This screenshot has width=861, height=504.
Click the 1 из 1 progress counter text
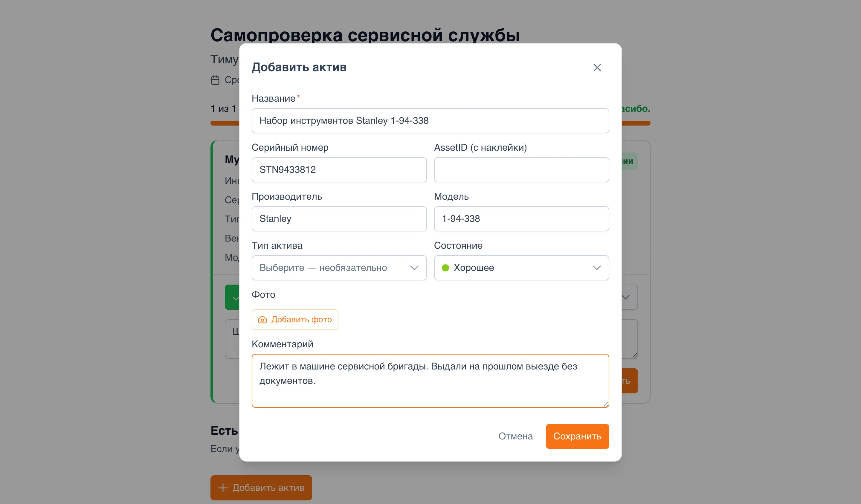pyautogui.click(x=223, y=109)
